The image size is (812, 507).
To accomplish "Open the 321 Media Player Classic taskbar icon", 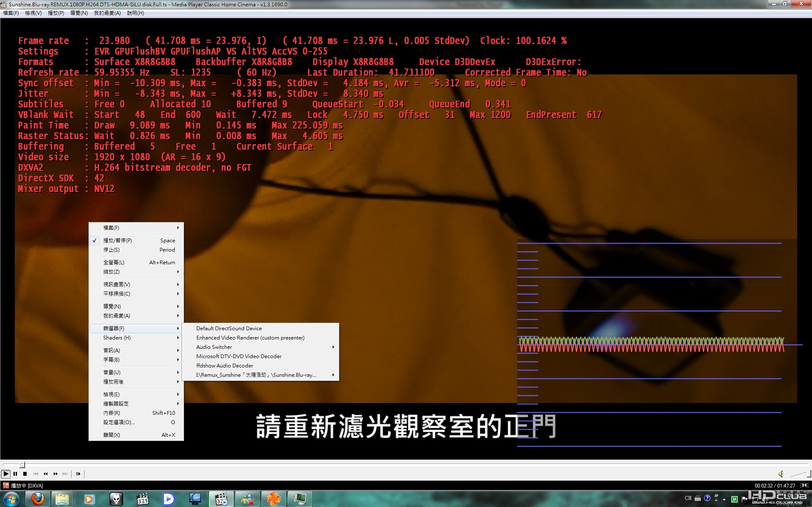I will coord(143,499).
